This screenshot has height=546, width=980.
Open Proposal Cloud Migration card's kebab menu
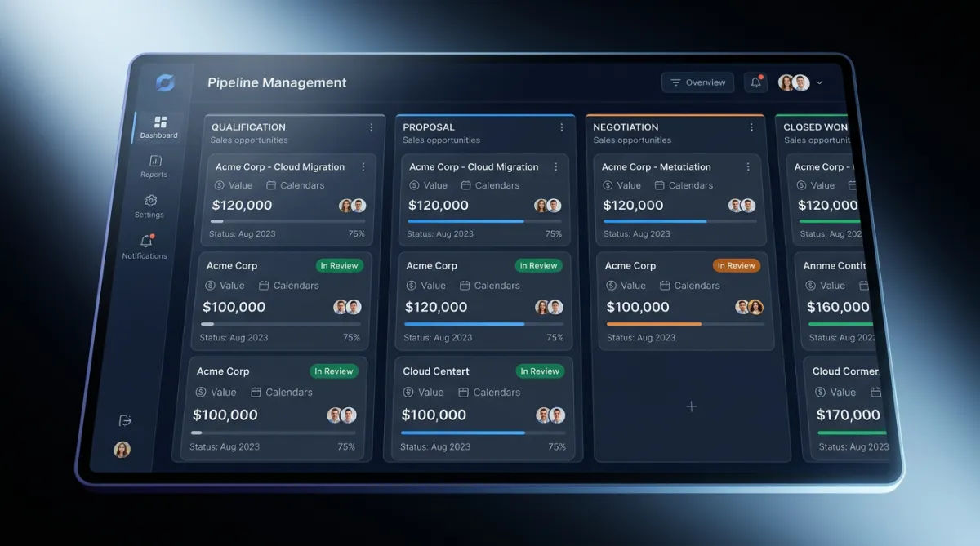coord(556,166)
